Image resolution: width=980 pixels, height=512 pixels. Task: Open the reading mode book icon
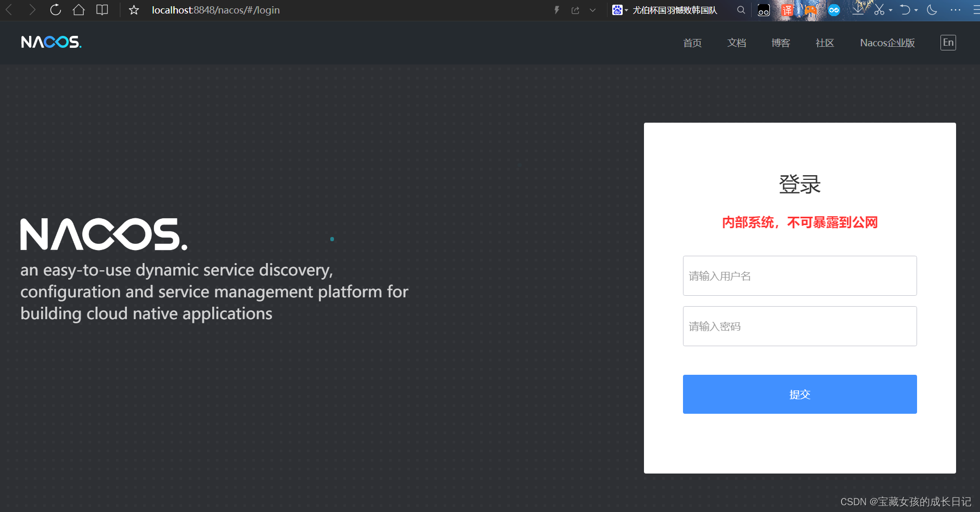click(x=102, y=10)
